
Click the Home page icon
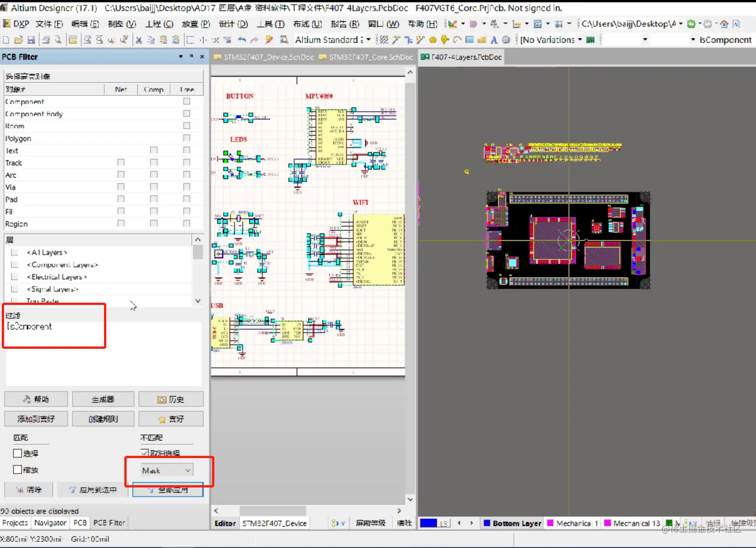[x=724, y=24]
